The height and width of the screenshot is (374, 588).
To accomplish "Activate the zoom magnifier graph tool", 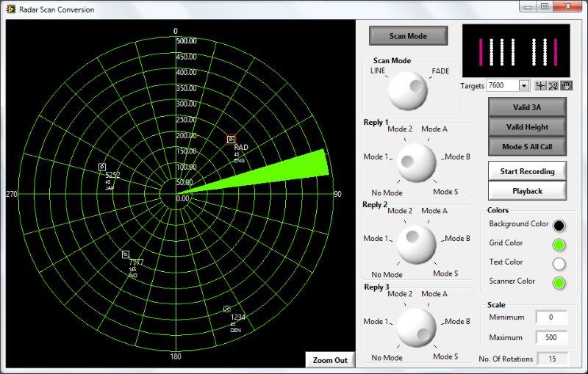I will pos(553,86).
